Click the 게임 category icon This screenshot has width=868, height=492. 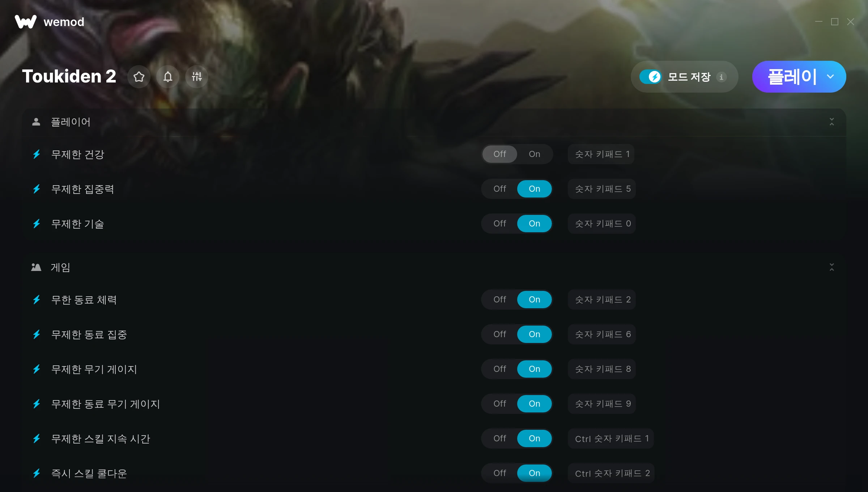pyautogui.click(x=36, y=267)
